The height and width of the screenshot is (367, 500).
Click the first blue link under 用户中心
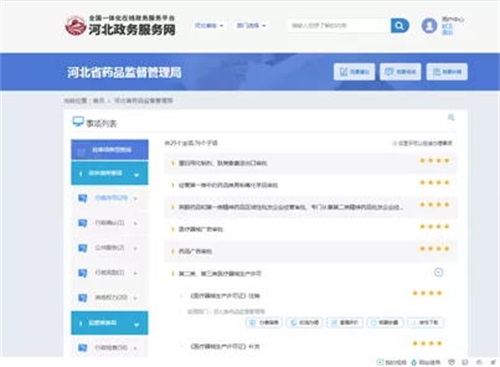coord(447,26)
